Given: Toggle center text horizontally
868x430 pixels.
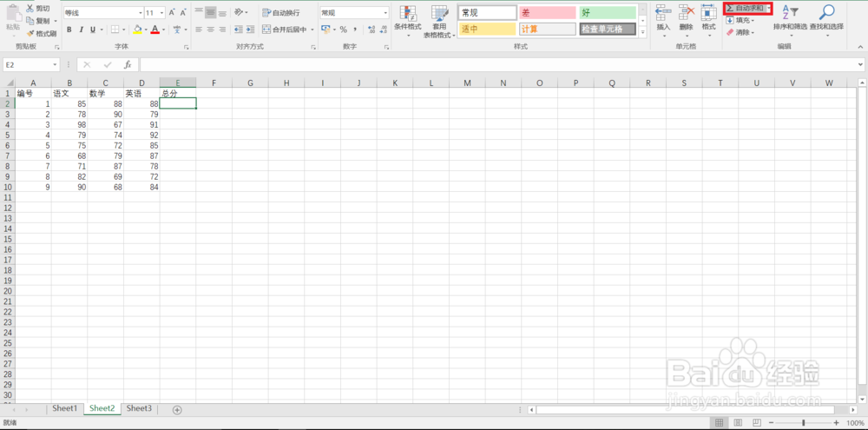Looking at the screenshot, I should pos(210,30).
